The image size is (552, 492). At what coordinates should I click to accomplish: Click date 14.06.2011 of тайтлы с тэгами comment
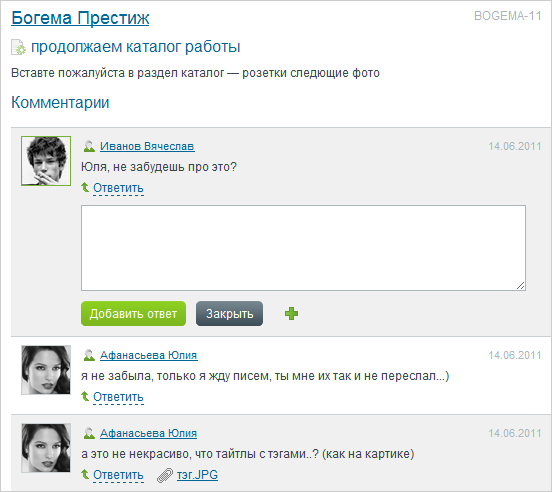(515, 434)
